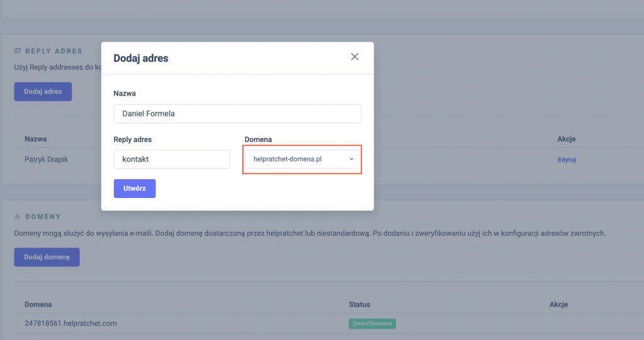
Task: Click the Domeny section header icon
Action: point(18,216)
